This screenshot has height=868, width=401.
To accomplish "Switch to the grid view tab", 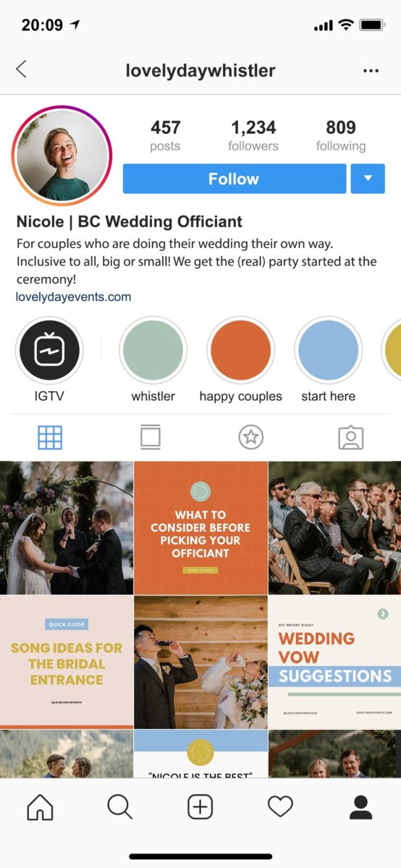I will click(50, 438).
